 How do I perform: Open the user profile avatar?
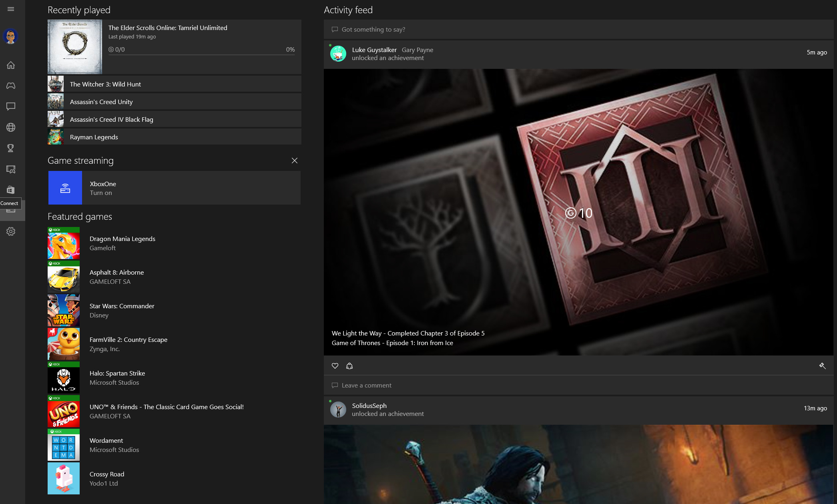tap(11, 36)
